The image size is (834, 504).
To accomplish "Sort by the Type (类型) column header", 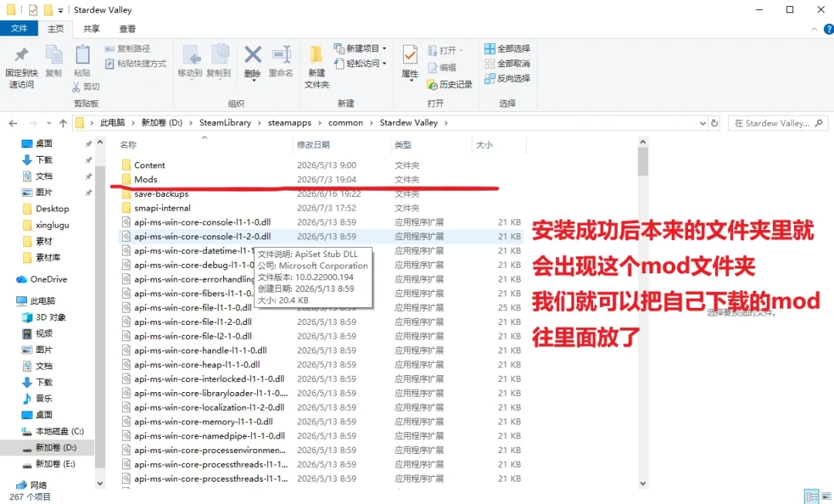I will 402,144.
